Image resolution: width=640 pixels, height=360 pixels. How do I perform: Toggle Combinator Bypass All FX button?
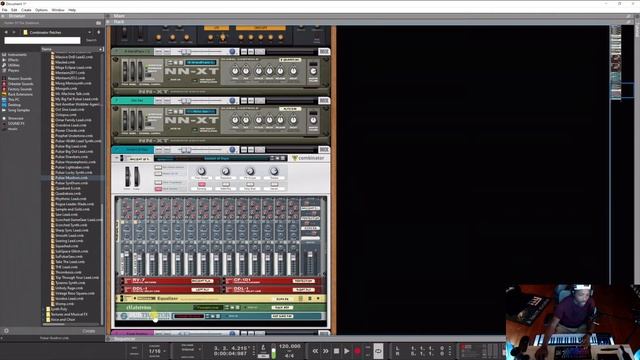(x=158, y=174)
